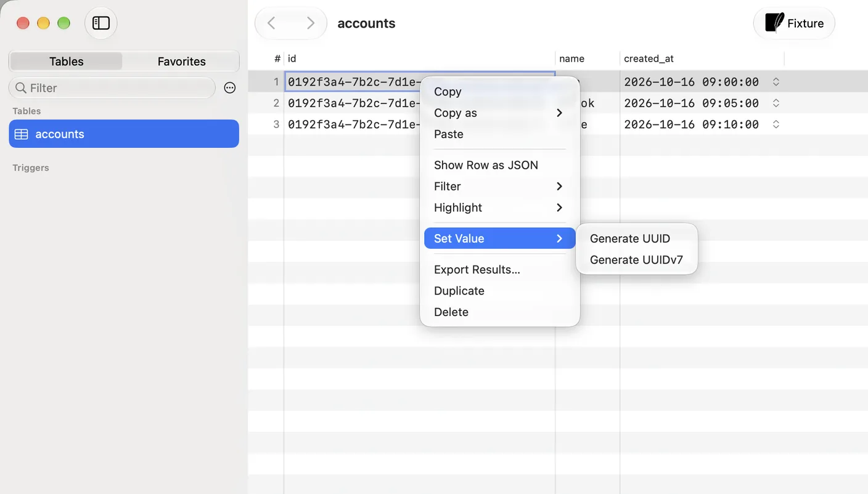Click the accounts title in the toolbar
The height and width of the screenshot is (494, 868).
(366, 23)
